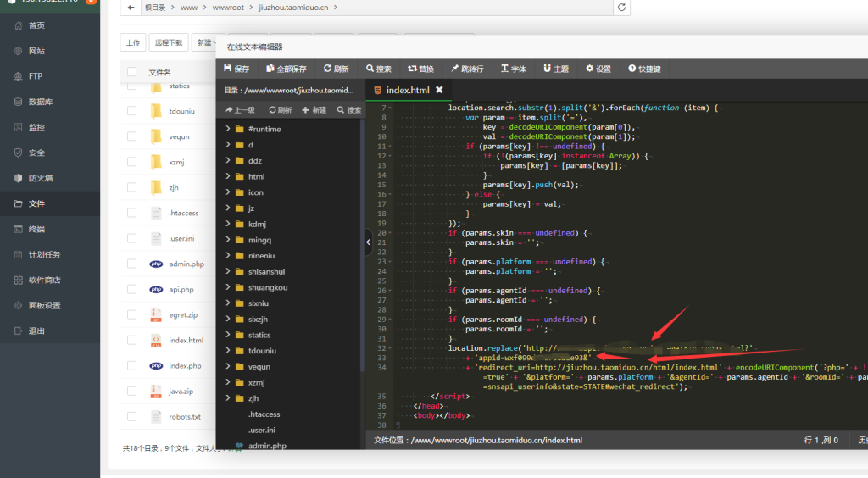This screenshot has width=868, height=478.
Task: Expand the #runtime folder in editor tree
Action: [228, 129]
